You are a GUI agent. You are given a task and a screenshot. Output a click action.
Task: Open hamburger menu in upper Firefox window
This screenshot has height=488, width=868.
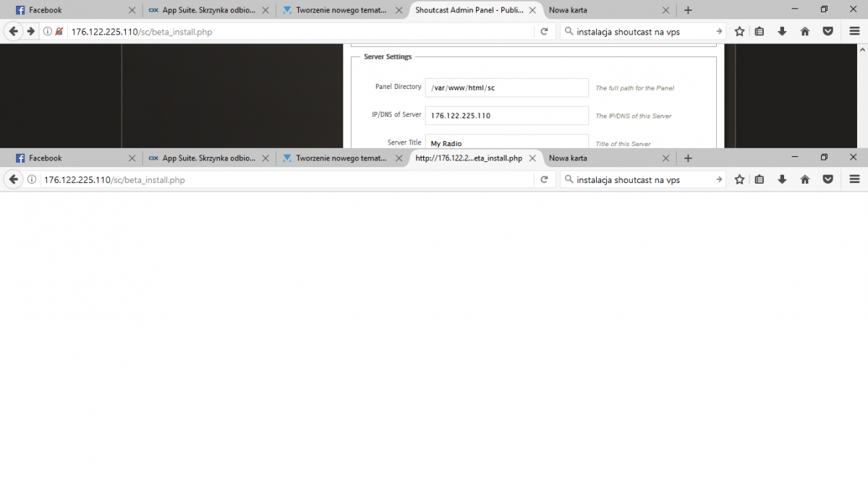click(x=854, y=32)
